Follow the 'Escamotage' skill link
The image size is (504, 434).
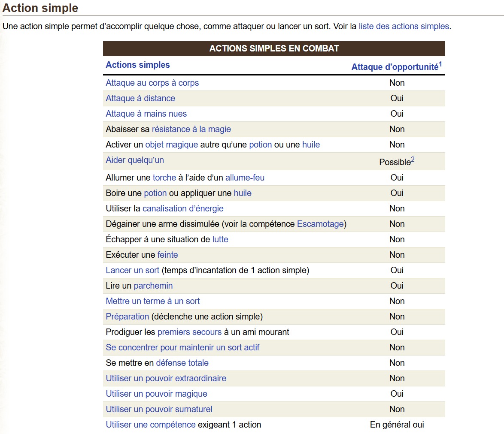coord(320,224)
